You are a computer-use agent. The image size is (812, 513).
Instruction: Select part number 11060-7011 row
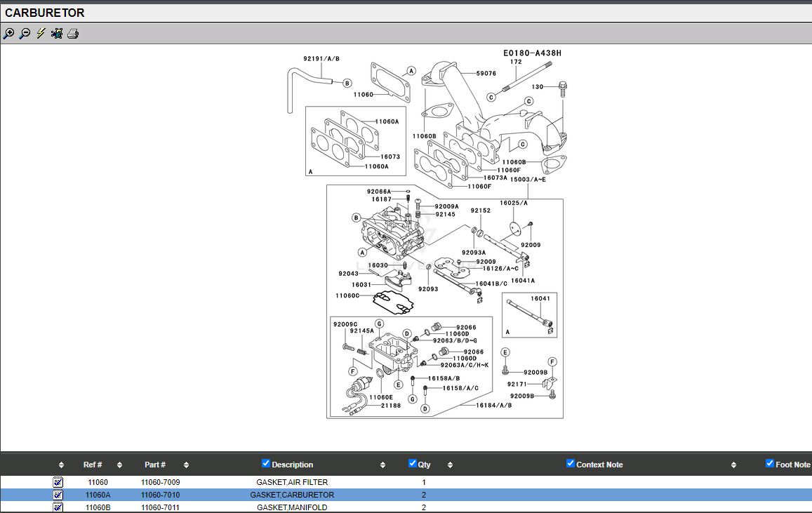160,507
